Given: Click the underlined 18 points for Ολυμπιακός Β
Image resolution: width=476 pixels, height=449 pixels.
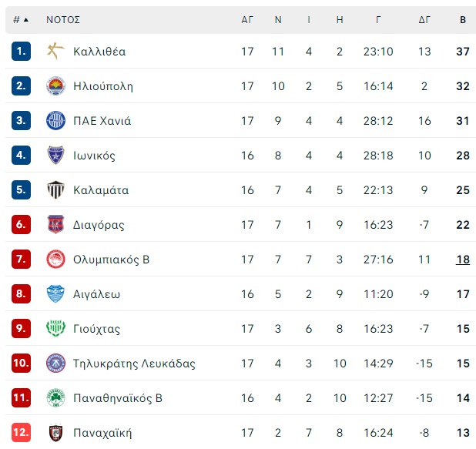Looking at the screenshot, I should click(463, 260).
